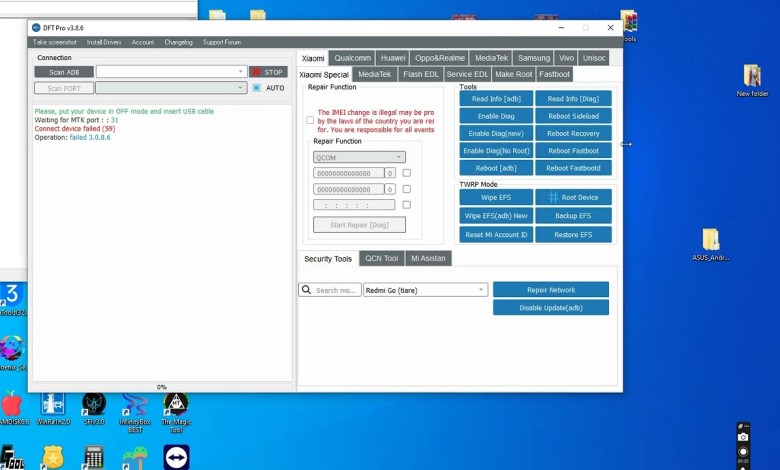Open the TeamViewer desktop shortcut

pos(175,457)
